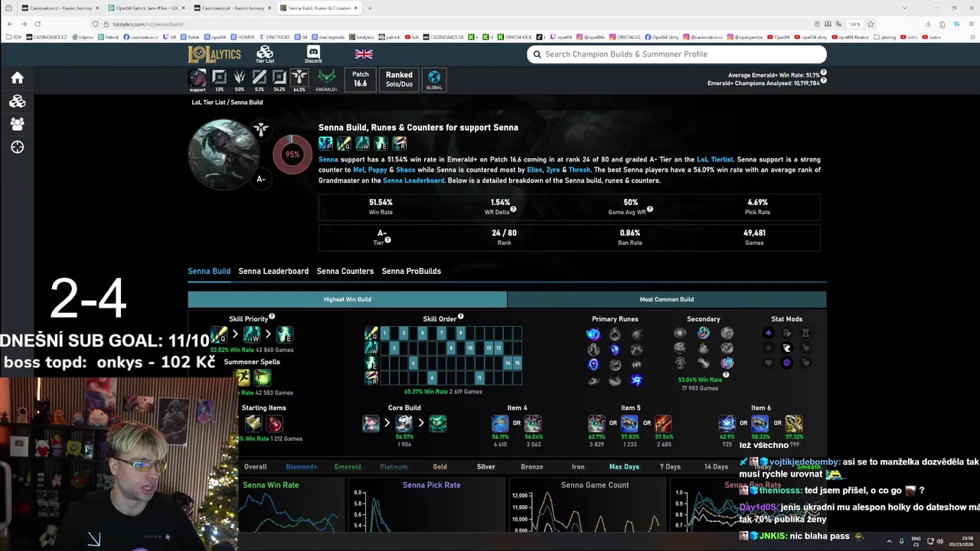980x551 pixels.
Task: Select the Senna champion portrait labeled support
Action: (x=198, y=80)
